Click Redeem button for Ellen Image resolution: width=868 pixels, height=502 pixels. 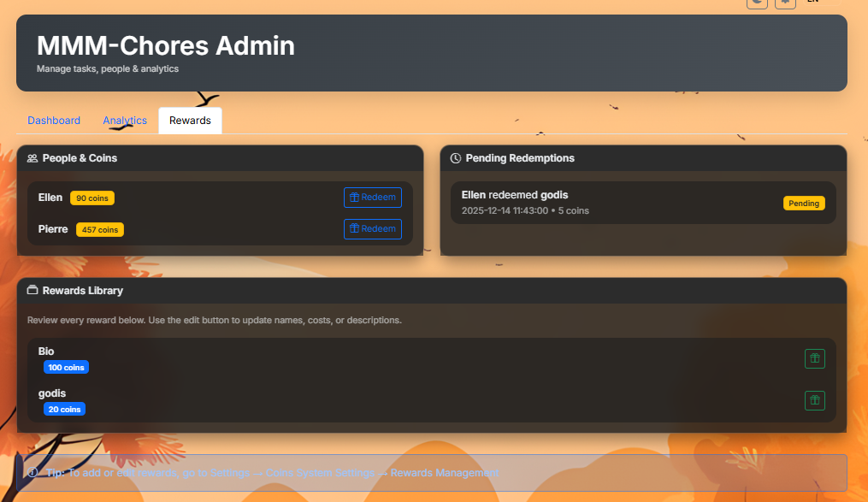point(372,198)
